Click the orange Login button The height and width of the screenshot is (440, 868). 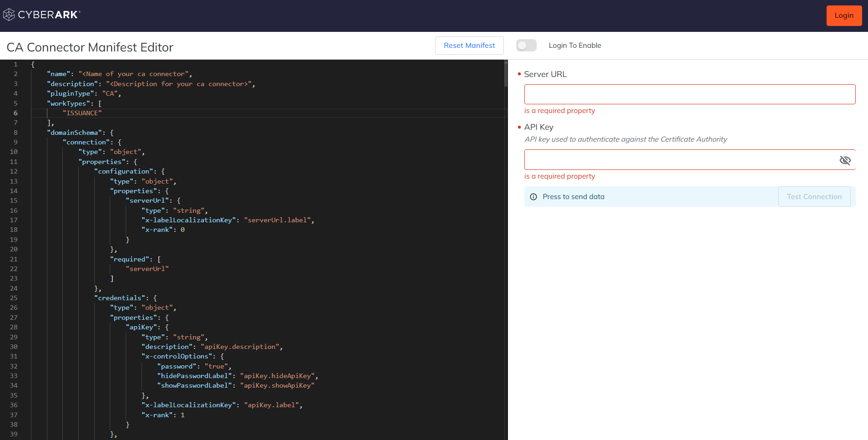pyautogui.click(x=844, y=15)
